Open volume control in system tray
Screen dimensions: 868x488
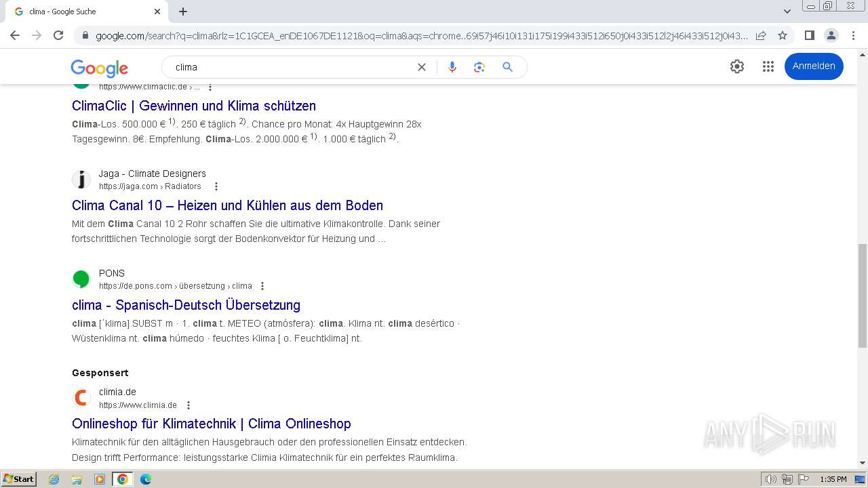(771, 479)
